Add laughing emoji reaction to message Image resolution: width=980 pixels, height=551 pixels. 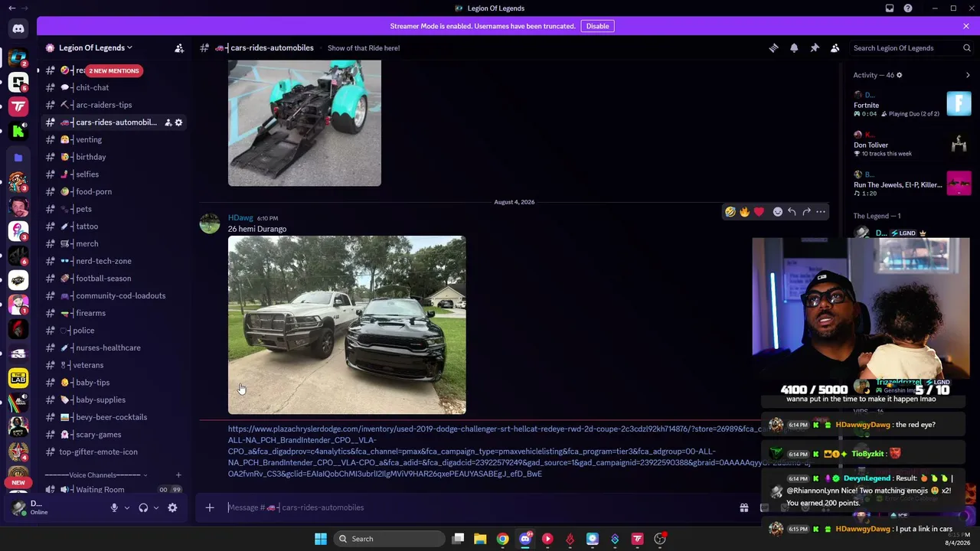pyautogui.click(x=730, y=212)
